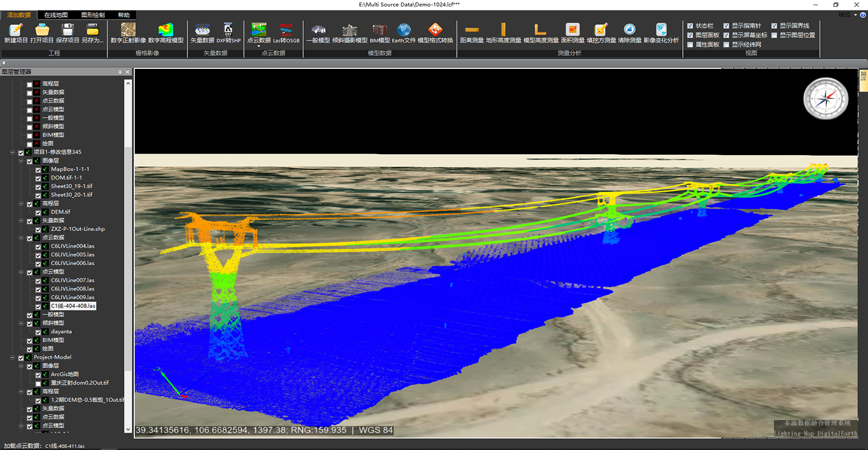Start the 距离测量 distance measurement tool

pos(472,30)
